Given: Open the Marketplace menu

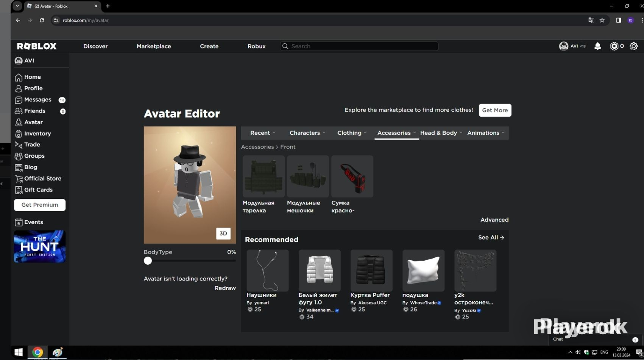Looking at the screenshot, I should [x=154, y=46].
